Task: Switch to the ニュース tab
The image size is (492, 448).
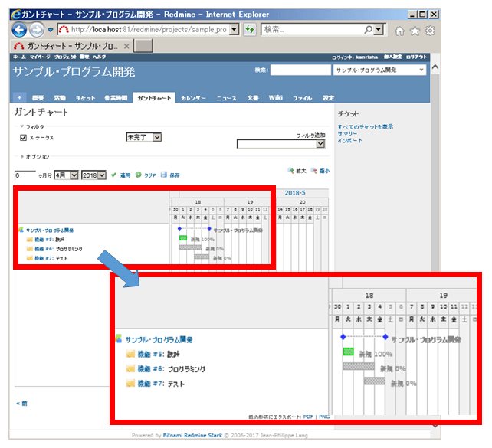Action: (226, 98)
